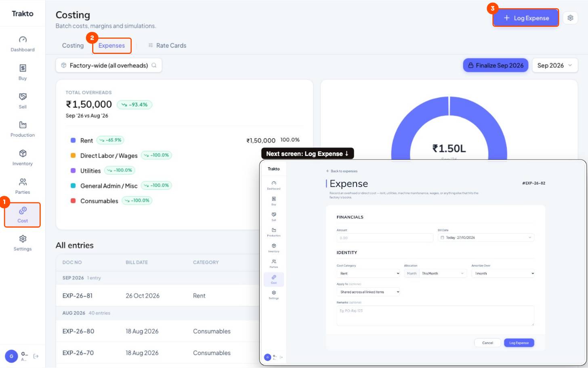Screen dimensions: 588x368
Task: Go to Production in the main sidebar
Action: click(23, 129)
